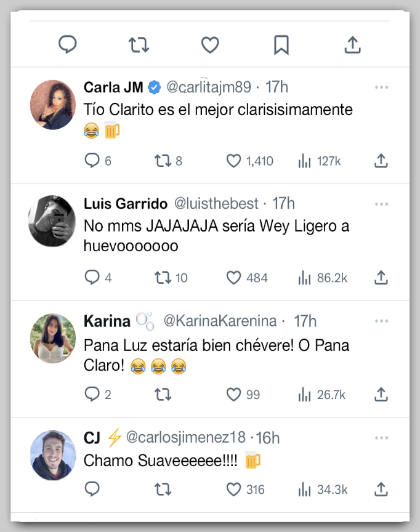The width and height of the screenshot is (420, 532).
Task: Open more options for Carla JM's tweet
Action: coord(381,87)
